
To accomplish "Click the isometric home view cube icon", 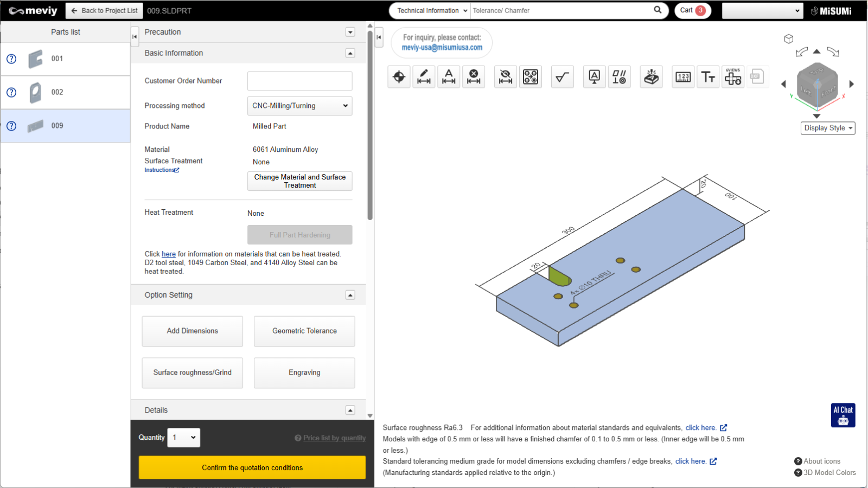I will click(789, 39).
